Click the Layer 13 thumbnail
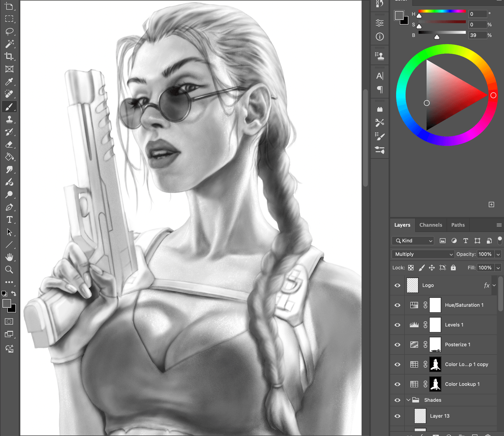This screenshot has width=504, height=436. [420, 416]
